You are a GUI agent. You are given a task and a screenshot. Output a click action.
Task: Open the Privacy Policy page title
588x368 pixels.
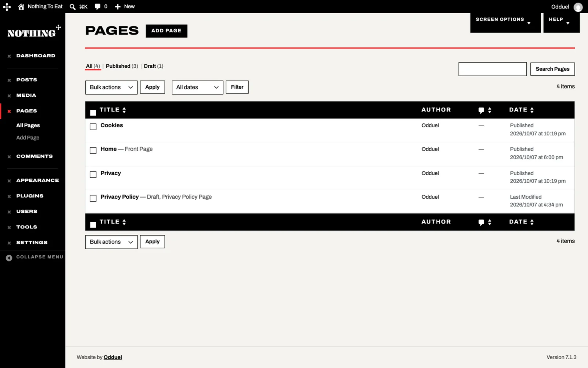(x=120, y=197)
